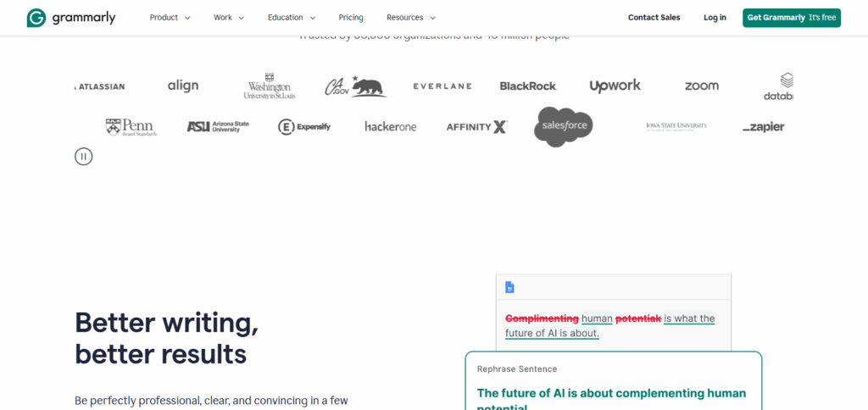Click the BlackRock logo
The width and height of the screenshot is (868, 410).
coord(528,86)
